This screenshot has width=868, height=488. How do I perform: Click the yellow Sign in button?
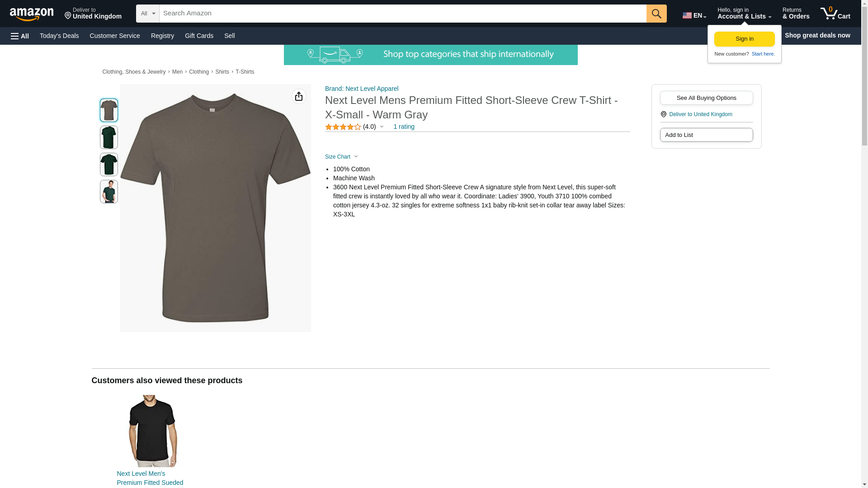(744, 39)
